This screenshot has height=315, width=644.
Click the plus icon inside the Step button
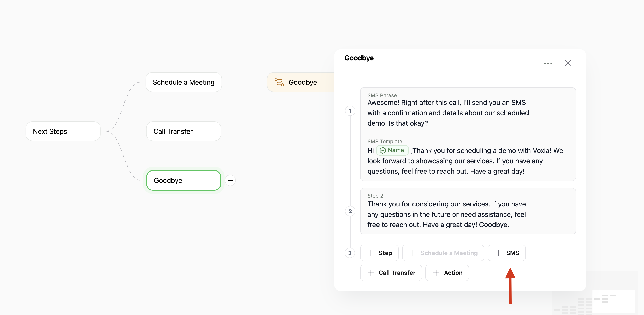coord(371,253)
